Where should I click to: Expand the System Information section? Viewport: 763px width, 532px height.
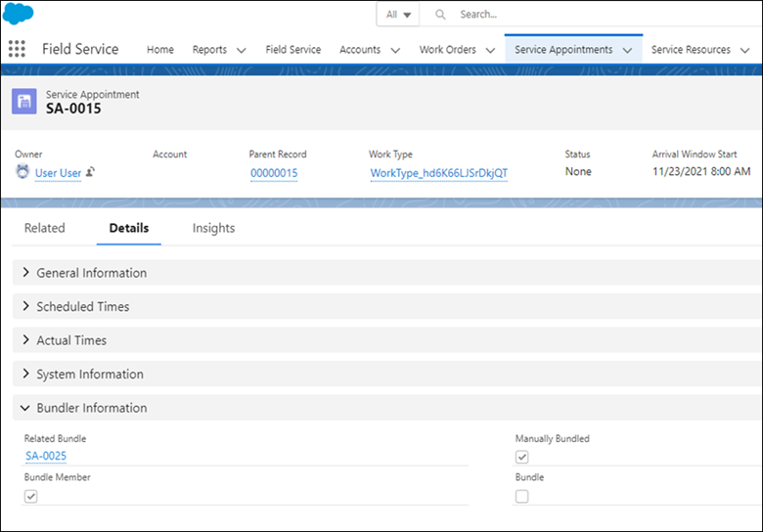pyautogui.click(x=386, y=374)
